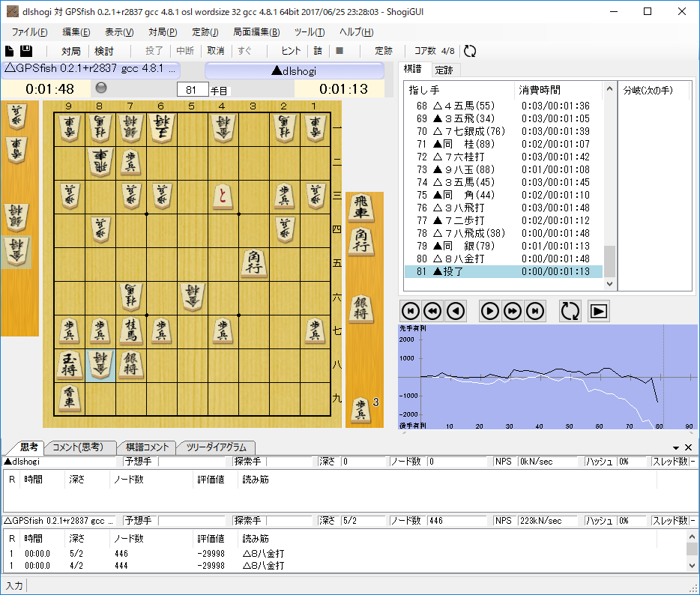
Task: Open the 局面編集(B) menu
Action: point(256,32)
